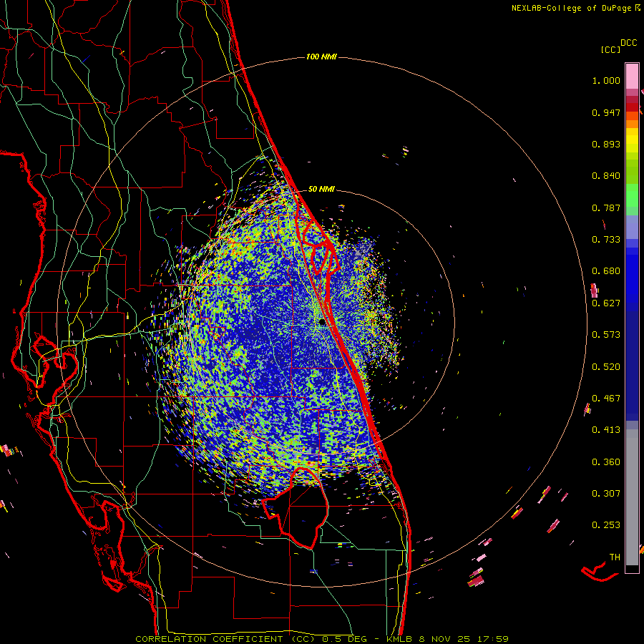
Task: Click the KMLB station identifier in caption
Action: 399,639
